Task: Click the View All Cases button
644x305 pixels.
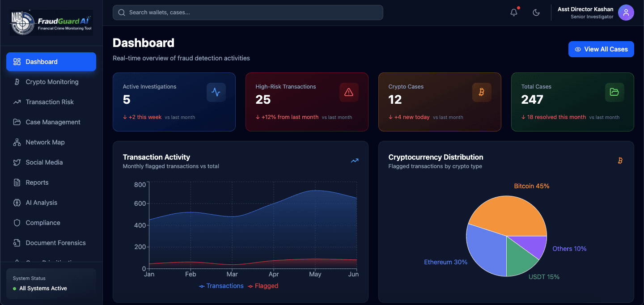Action: tap(601, 49)
